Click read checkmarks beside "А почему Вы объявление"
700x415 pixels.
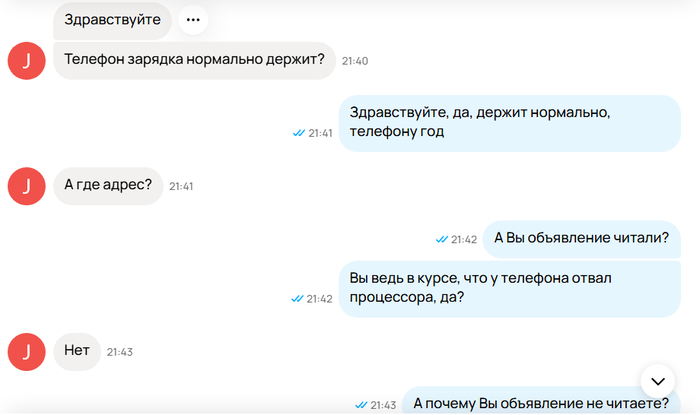click(x=361, y=404)
